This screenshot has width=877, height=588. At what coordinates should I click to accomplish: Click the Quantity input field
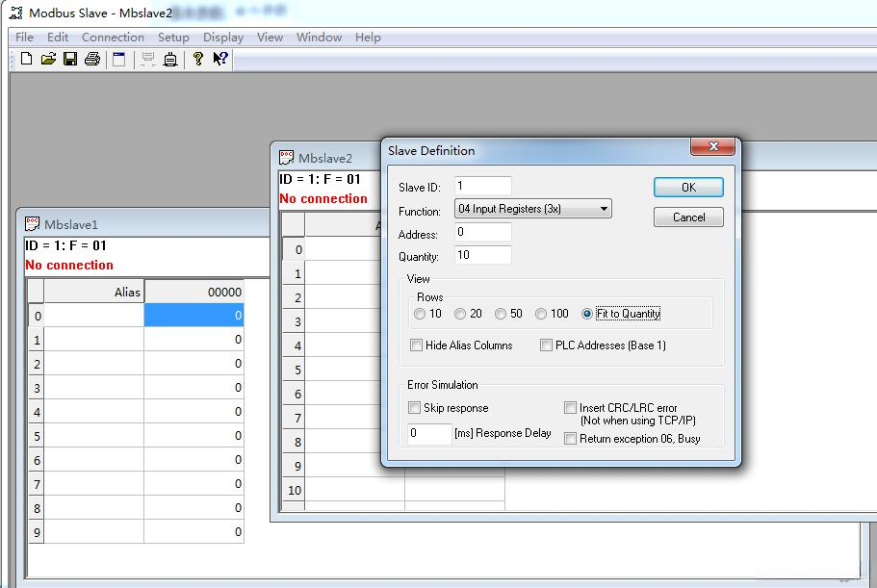tap(483, 256)
